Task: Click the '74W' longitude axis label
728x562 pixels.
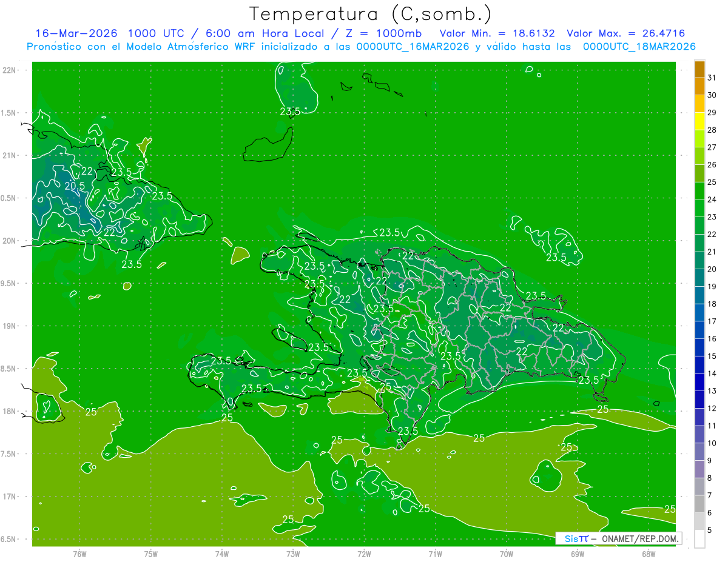Action: [x=222, y=554]
